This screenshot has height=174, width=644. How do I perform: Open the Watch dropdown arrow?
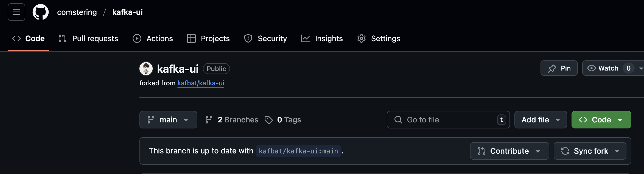641,68
